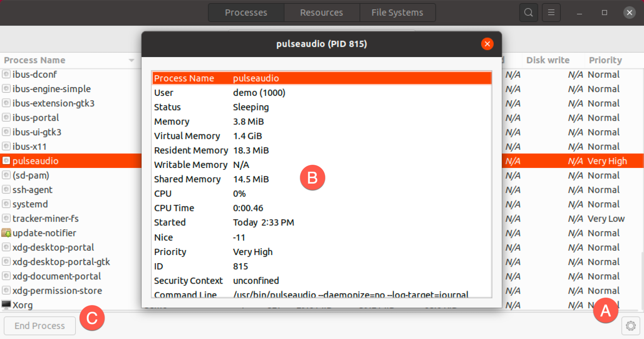This screenshot has width=644, height=339.
Task: Click the pulseaudio process icon in list
Action: 6,161
